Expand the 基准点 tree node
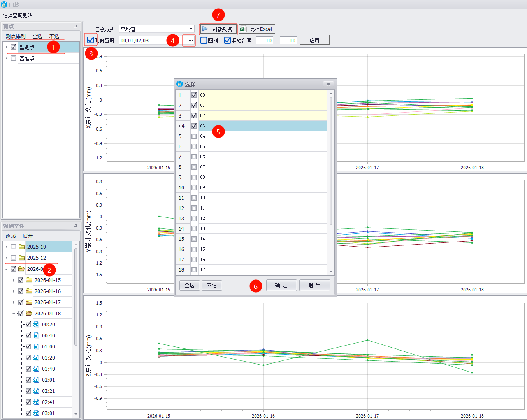 pos(6,58)
